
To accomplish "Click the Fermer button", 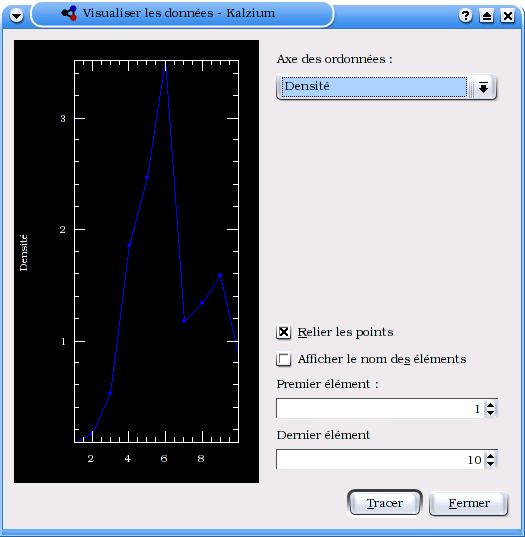I will tap(469, 503).
